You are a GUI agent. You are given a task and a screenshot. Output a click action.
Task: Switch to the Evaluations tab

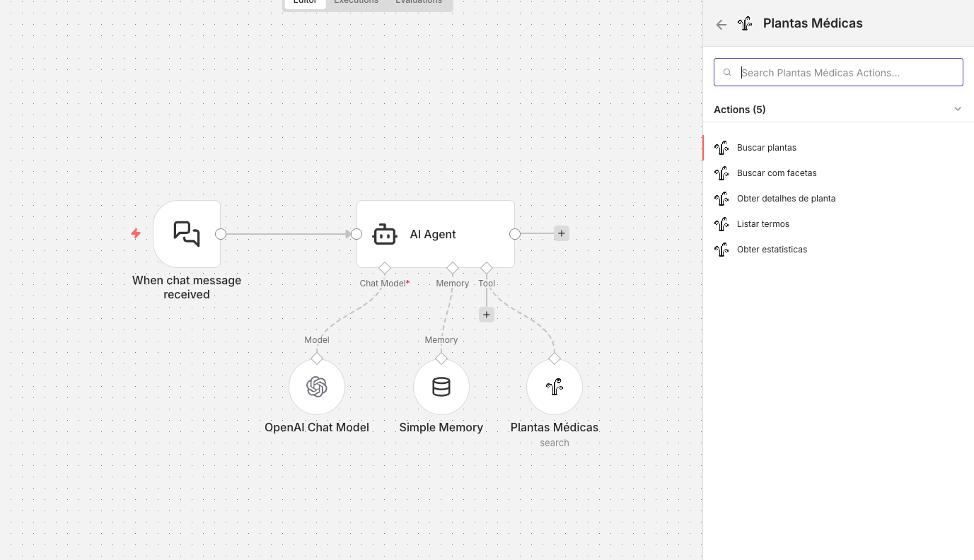click(419, 2)
